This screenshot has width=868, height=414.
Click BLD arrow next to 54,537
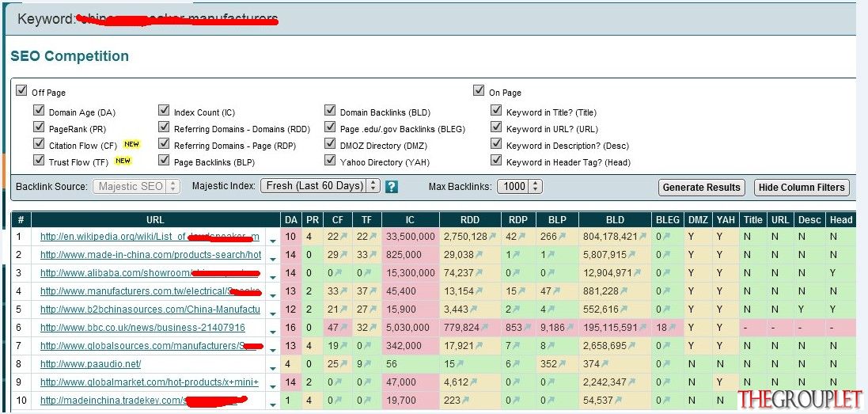pos(618,401)
